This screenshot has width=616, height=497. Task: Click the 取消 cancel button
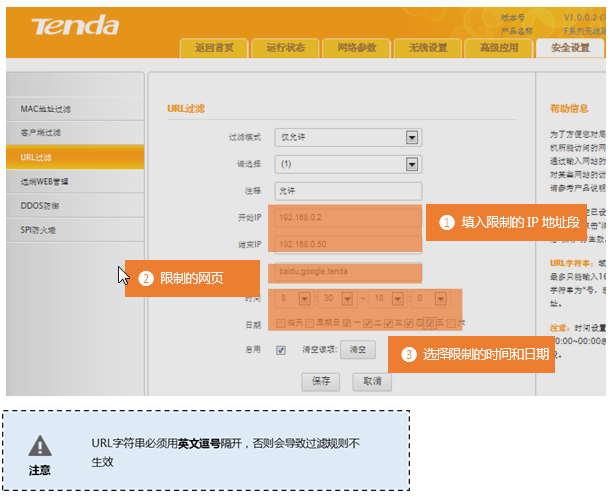coord(371,381)
